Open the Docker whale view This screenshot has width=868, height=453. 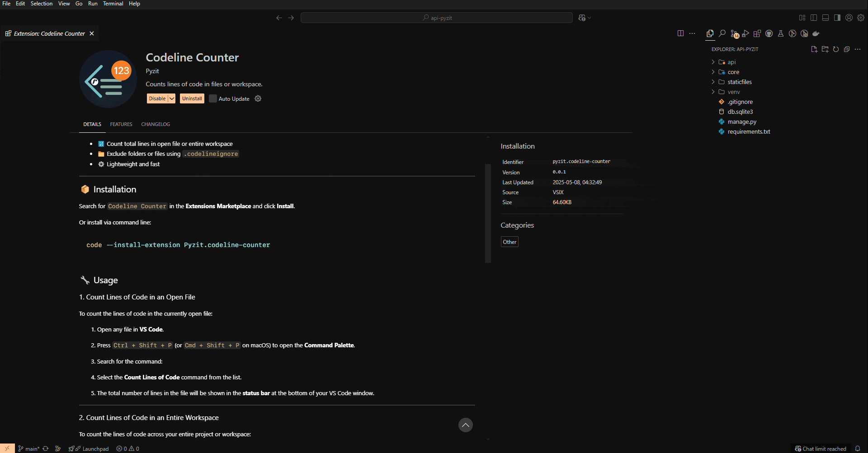[816, 33]
